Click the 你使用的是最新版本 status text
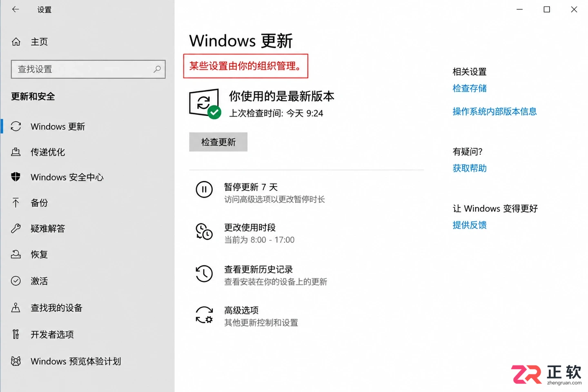 tap(282, 96)
